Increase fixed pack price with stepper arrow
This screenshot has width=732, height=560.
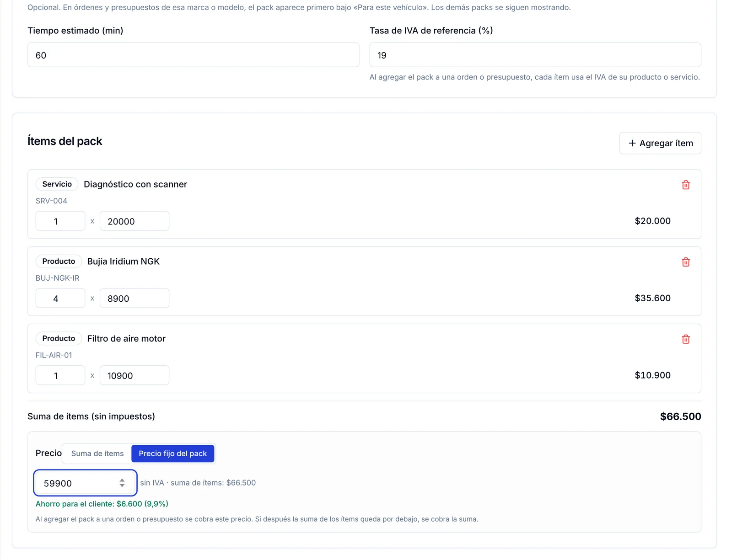(x=122, y=480)
